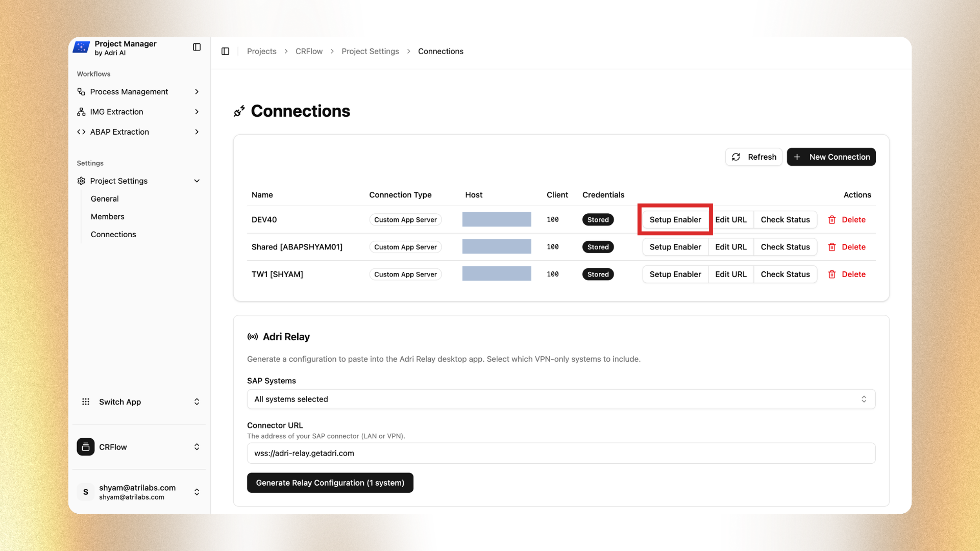The width and height of the screenshot is (980, 551).
Task: Collapse the Project Settings section chevron
Action: [x=197, y=181]
